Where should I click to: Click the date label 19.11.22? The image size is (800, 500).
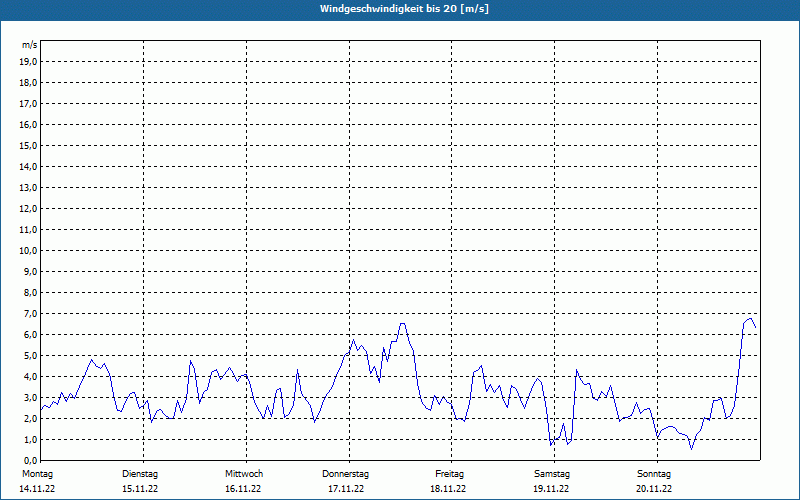click(552, 489)
